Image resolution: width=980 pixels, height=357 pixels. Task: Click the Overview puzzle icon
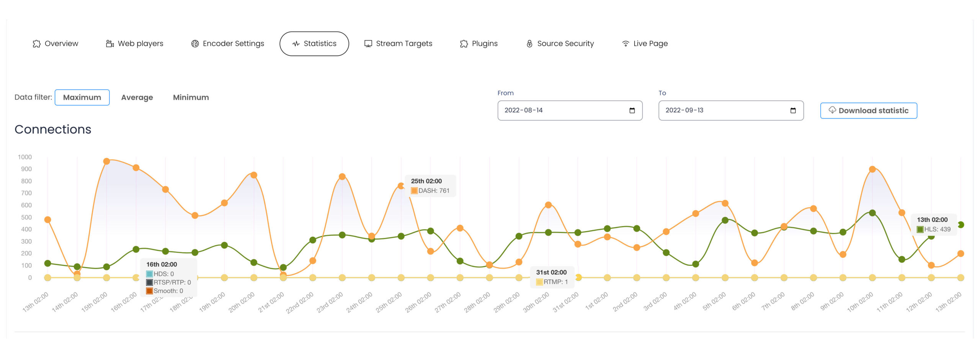coord(36,44)
